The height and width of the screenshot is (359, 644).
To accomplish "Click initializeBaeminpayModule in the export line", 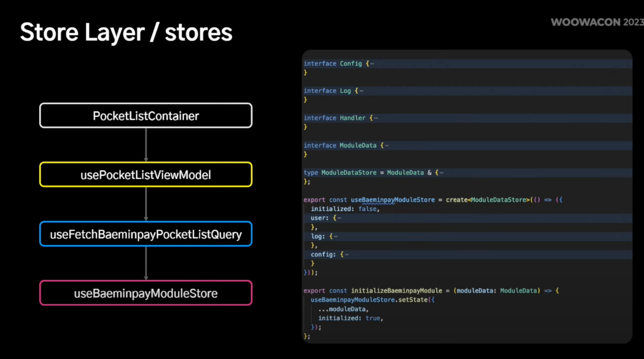I will [x=396, y=291].
